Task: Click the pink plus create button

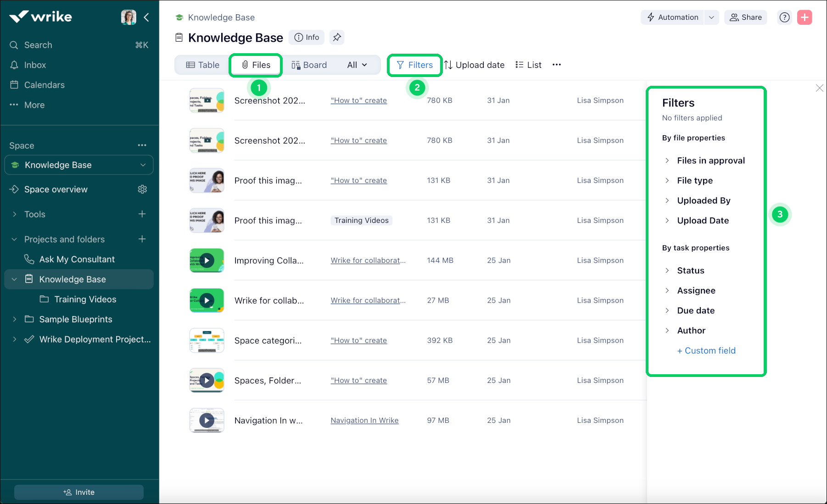Action: tap(805, 17)
